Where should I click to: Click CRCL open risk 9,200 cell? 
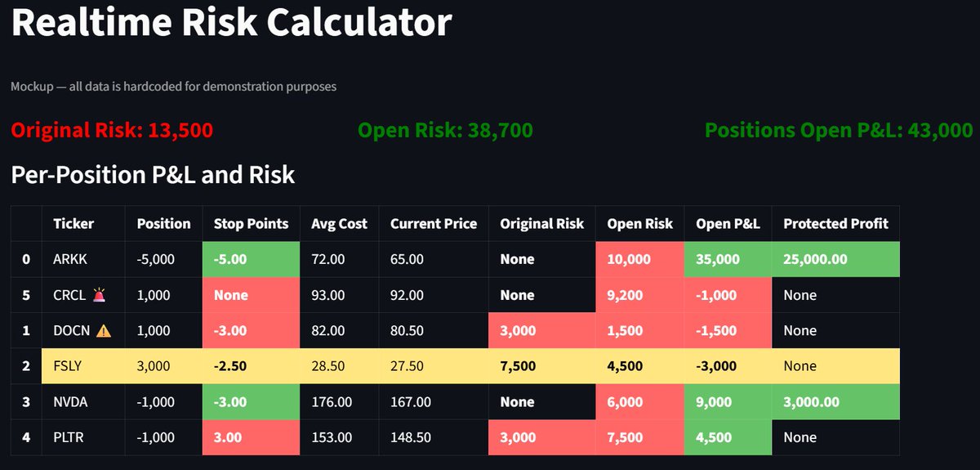coord(640,295)
